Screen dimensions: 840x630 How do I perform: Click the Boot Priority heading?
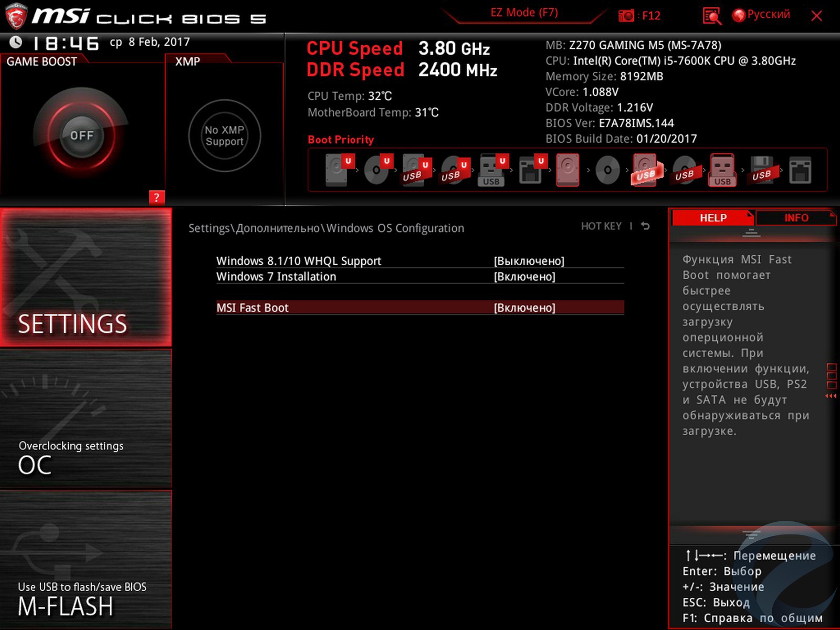(341, 140)
